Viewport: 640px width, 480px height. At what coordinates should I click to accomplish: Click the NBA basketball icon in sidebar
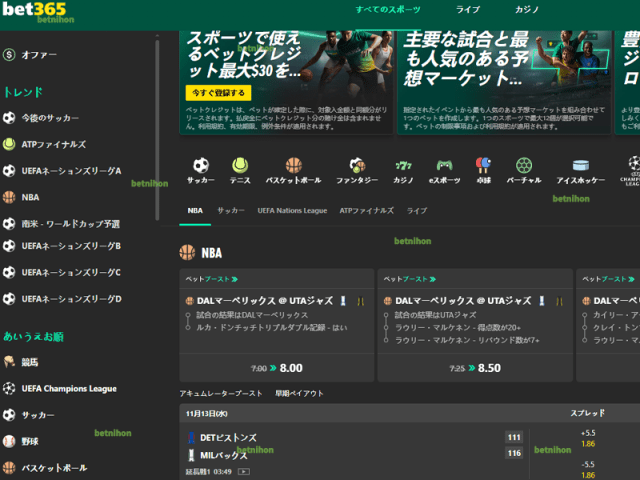pyautogui.click(x=9, y=197)
